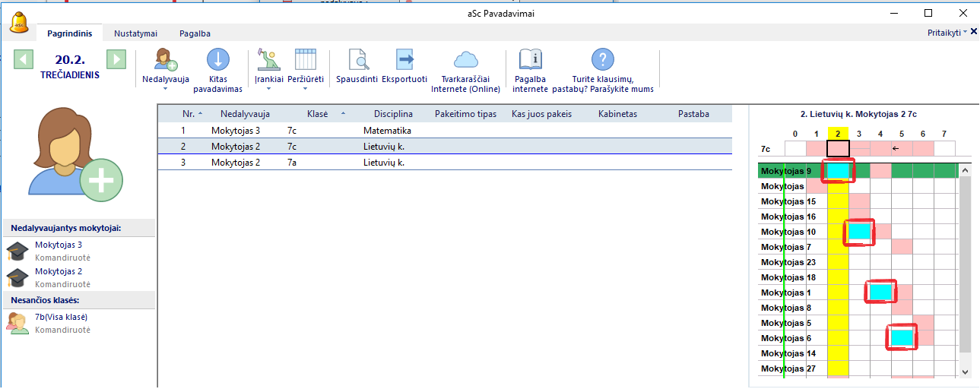
Task: Open Pagalba internete help book icon
Action: point(530,59)
